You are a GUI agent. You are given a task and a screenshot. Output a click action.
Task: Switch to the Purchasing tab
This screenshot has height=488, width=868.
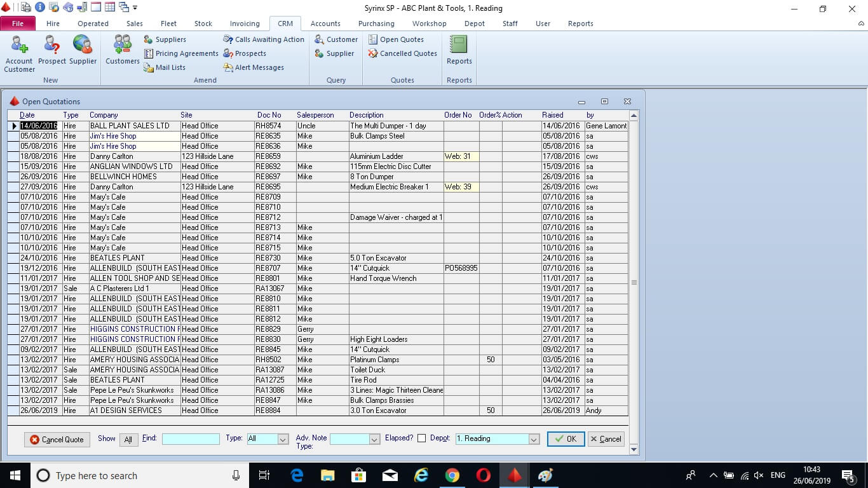(376, 24)
